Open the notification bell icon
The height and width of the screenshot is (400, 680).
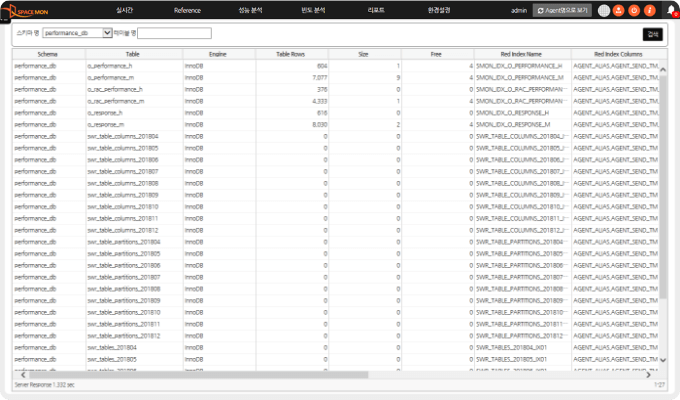pos(672,10)
